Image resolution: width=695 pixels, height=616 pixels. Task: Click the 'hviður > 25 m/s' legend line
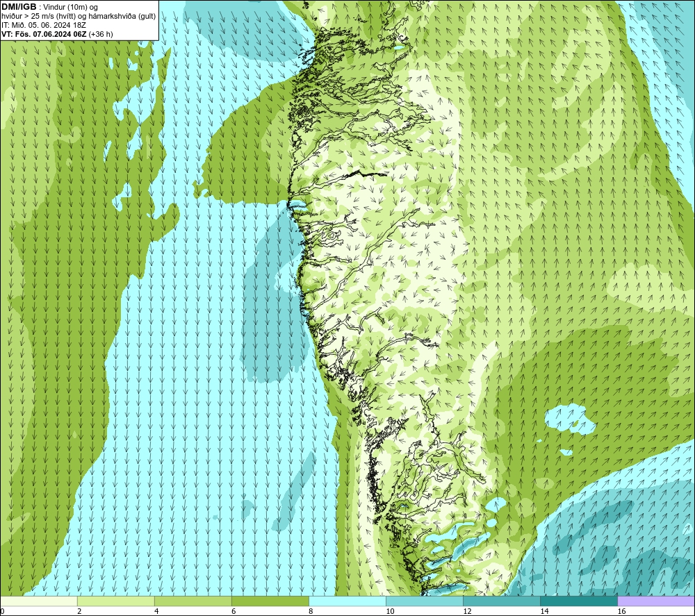[79, 17]
